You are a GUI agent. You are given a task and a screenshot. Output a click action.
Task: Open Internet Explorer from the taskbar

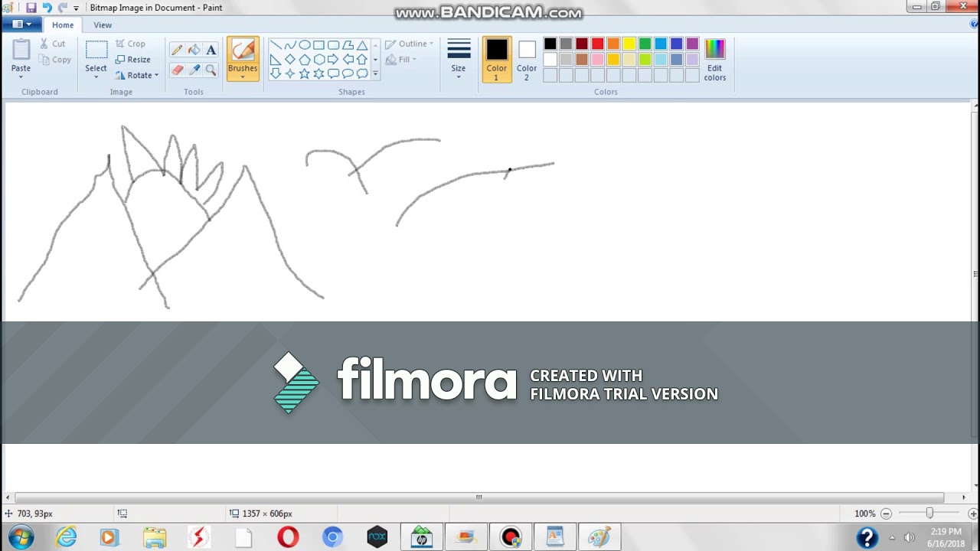click(x=66, y=537)
